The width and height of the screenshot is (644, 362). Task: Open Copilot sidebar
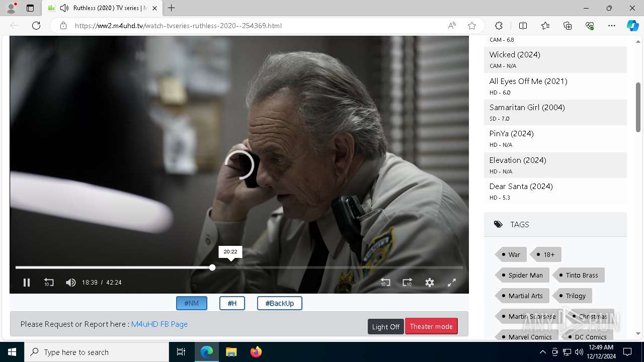click(x=632, y=26)
